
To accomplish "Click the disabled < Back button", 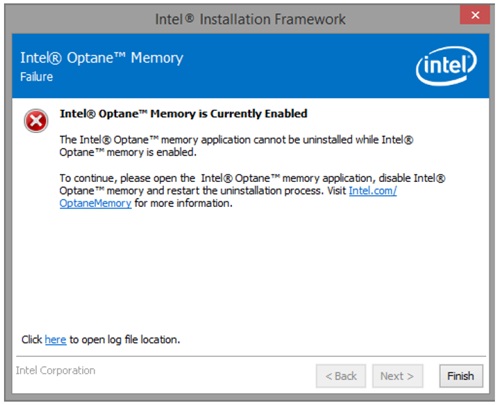I will (x=341, y=376).
